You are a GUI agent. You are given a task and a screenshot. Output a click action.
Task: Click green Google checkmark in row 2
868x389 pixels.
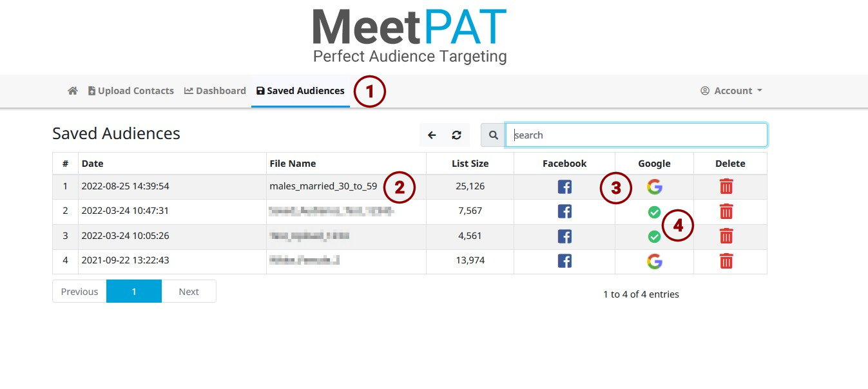654,212
